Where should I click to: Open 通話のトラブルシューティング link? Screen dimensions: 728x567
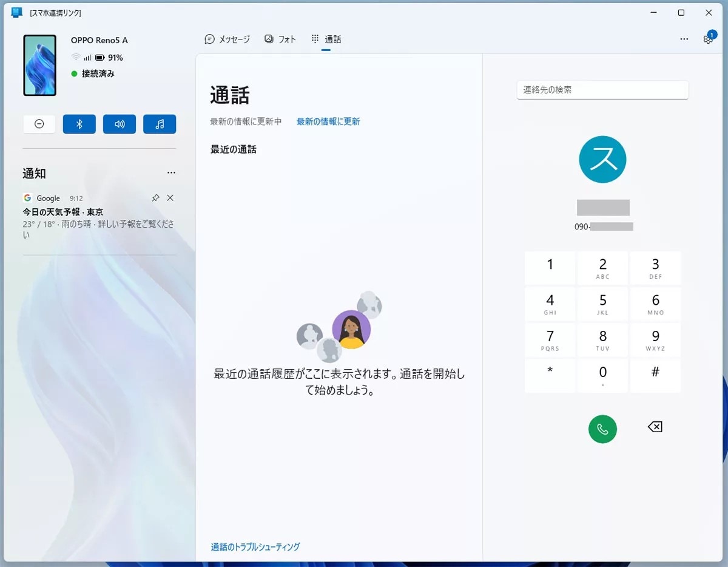tap(255, 546)
